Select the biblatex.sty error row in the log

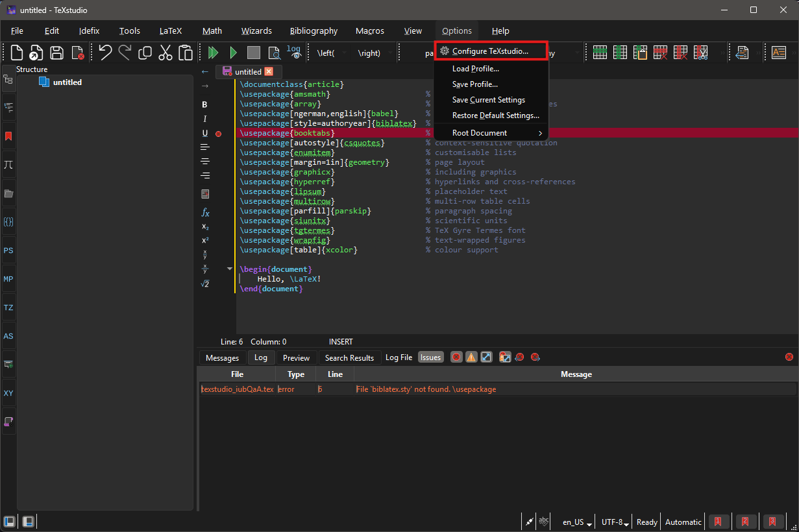pyautogui.click(x=389, y=389)
